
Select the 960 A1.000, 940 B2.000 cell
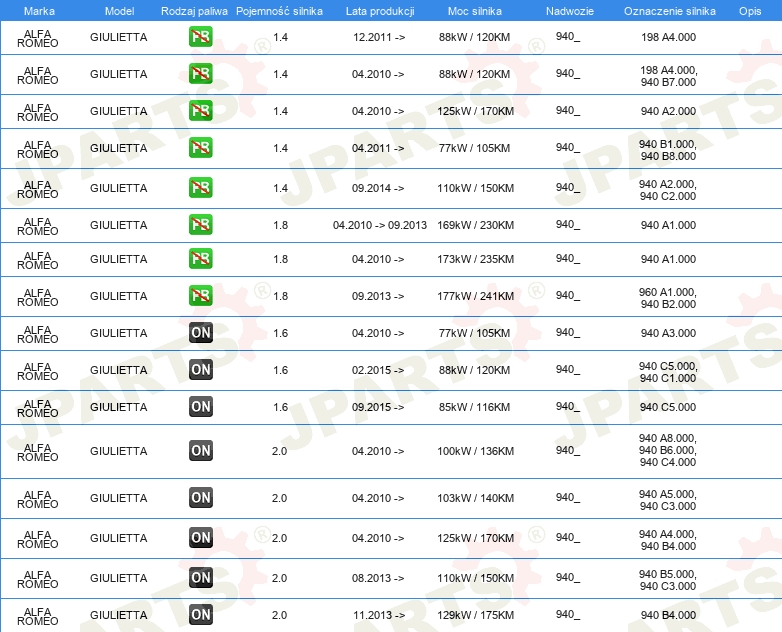point(668,298)
